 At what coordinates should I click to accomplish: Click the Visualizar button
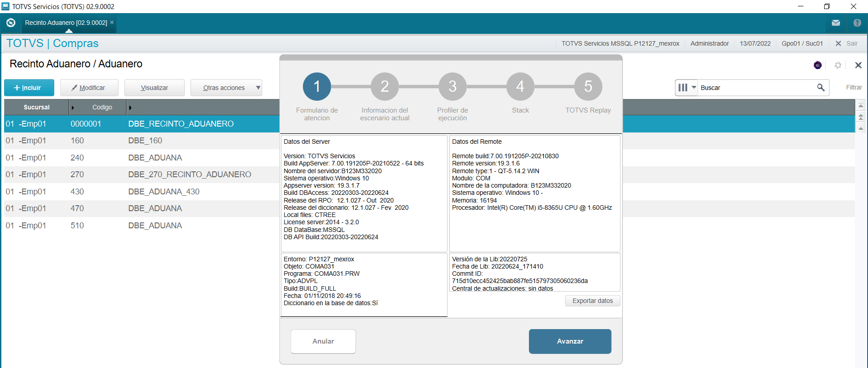coord(155,88)
